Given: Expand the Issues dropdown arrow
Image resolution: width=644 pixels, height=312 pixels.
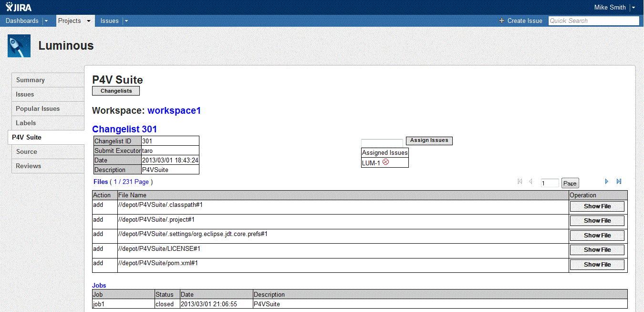Looking at the screenshot, I should (x=126, y=21).
